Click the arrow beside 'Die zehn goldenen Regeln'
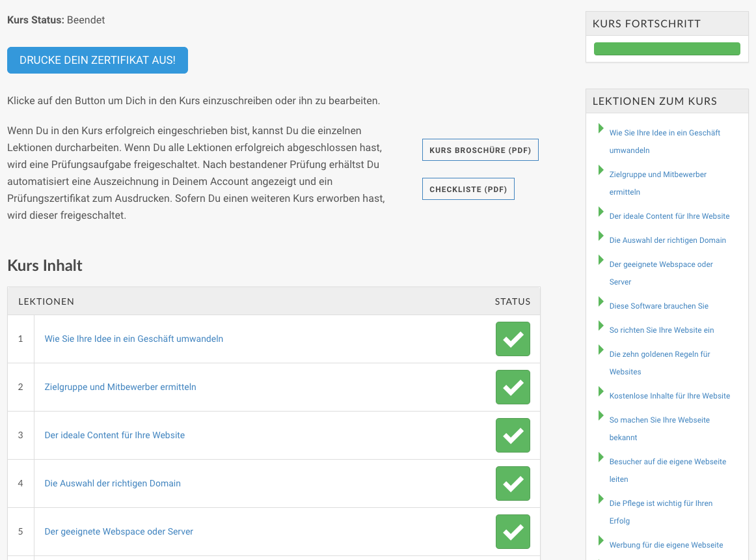 click(x=601, y=350)
